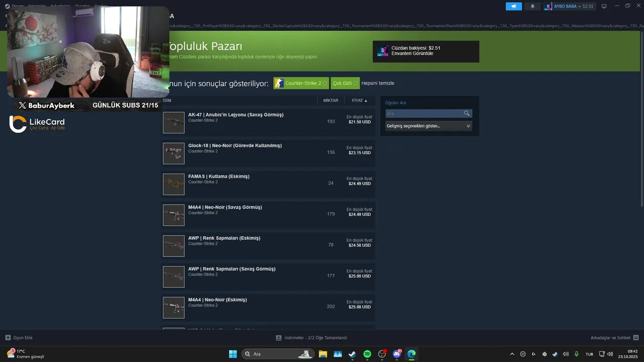Click the BaburAyberk X handle overlay
Screen dimensions: 644x362
(46, 106)
